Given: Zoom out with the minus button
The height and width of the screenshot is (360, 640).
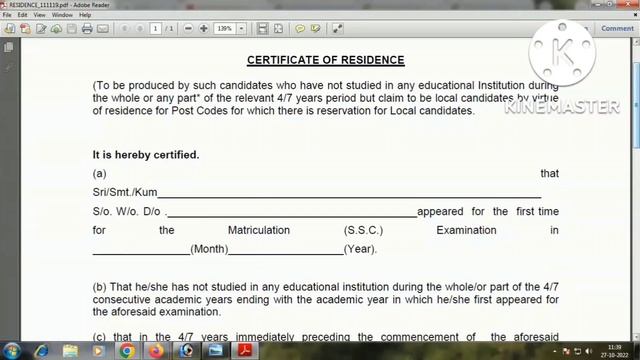Looking at the screenshot, I should [188, 29].
